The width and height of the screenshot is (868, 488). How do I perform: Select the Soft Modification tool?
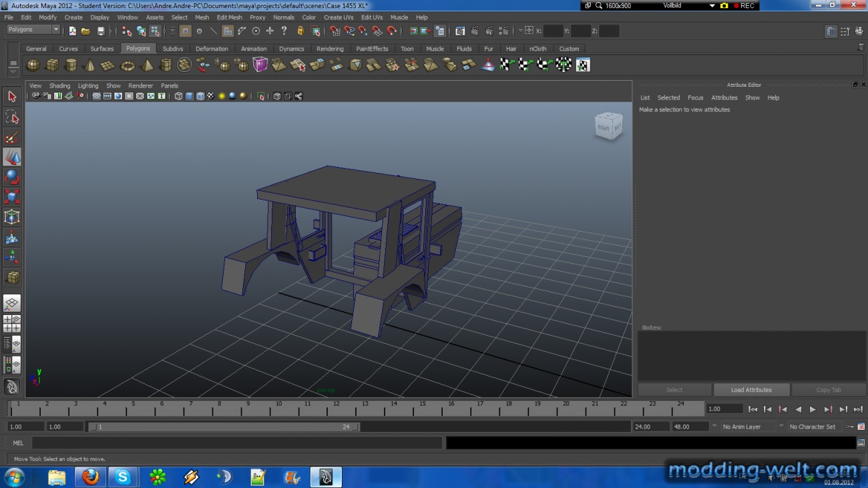(12, 237)
